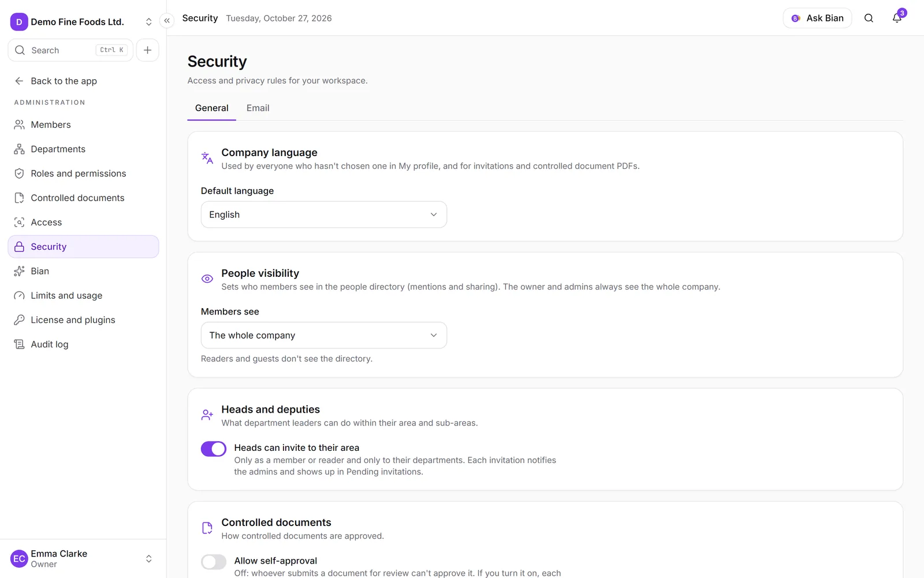Click Back to the app link
The height and width of the screenshot is (578, 924).
point(83,81)
